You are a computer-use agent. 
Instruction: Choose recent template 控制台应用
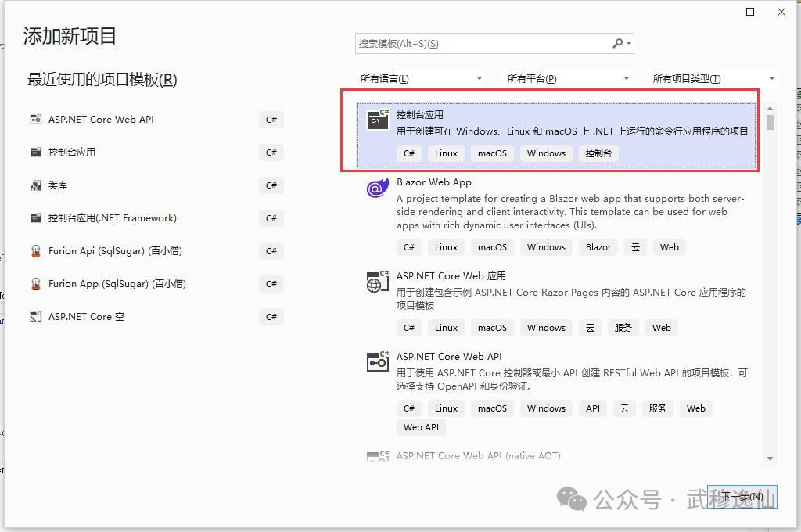pyautogui.click(x=71, y=153)
